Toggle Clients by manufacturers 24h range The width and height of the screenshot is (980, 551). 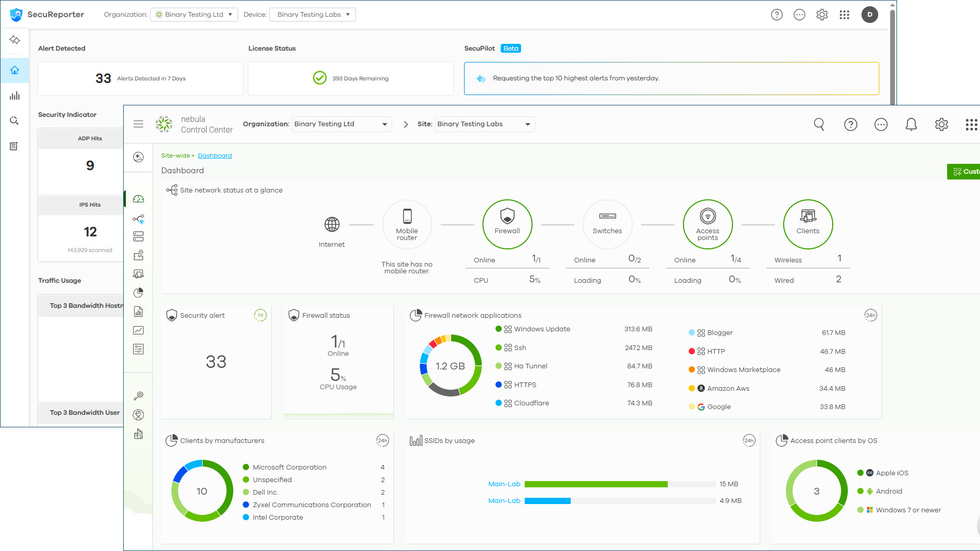[x=382, y=440]
